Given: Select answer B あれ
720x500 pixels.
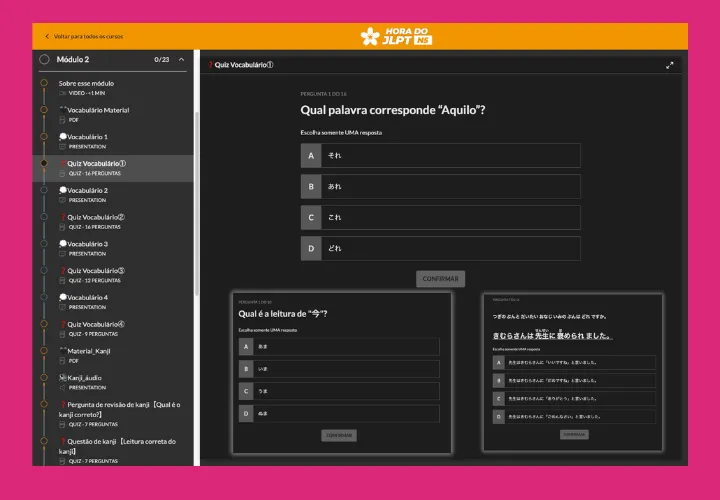Looking at the screenshot, I should coord(440,186).
